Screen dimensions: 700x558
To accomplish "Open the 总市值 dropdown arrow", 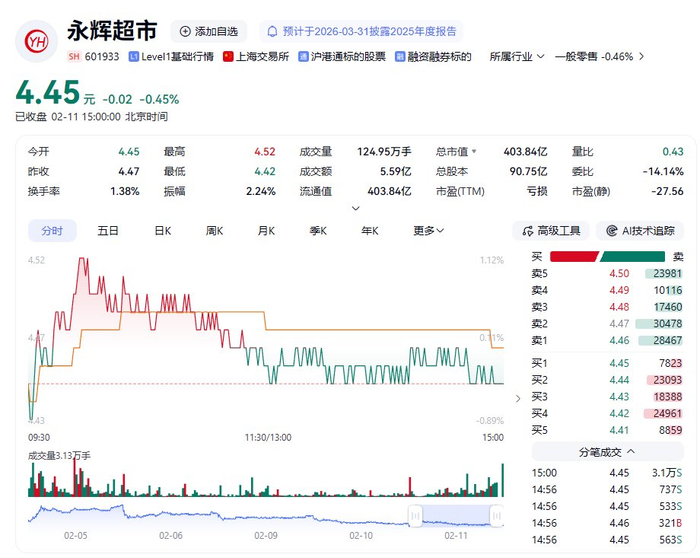I will pos(474,151).
